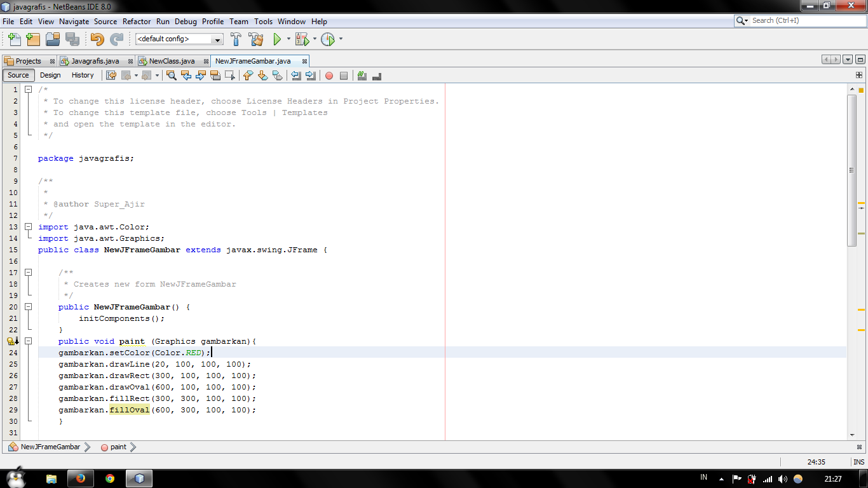868x488 pixels.
Task: Open the Navigate menu
Action: 74,22
